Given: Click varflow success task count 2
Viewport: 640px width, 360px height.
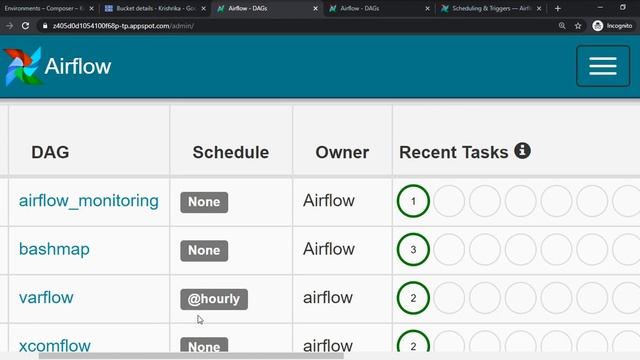Looking at the screenshot, I should pyautogui.click(x=413, y=298).
